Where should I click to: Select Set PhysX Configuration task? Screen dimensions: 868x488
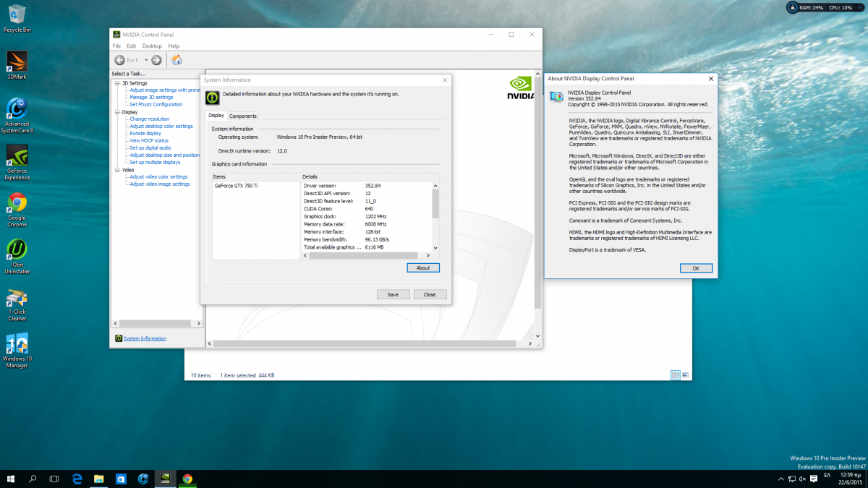[x=156, y=104]
